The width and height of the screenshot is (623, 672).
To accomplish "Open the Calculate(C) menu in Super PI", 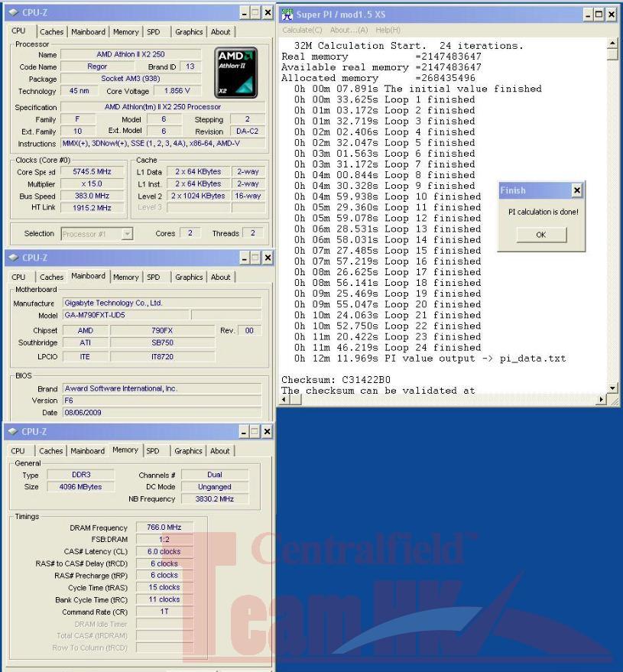I will (x=302, y=30).
